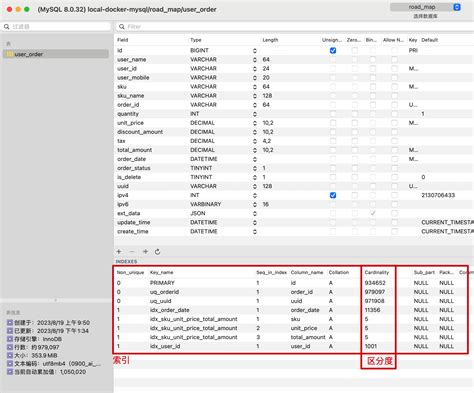Click the info icon beside 当前自动累加值
474x393 pixels.
pyautogui.click(x=10, y=372)
